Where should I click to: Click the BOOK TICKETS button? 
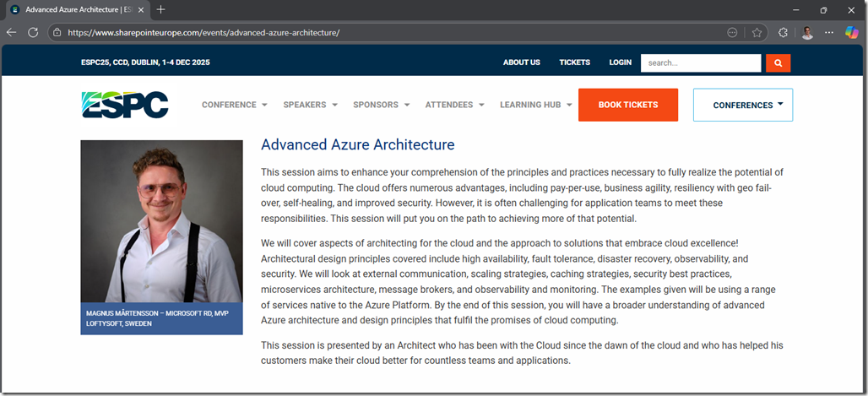[628, 105]
